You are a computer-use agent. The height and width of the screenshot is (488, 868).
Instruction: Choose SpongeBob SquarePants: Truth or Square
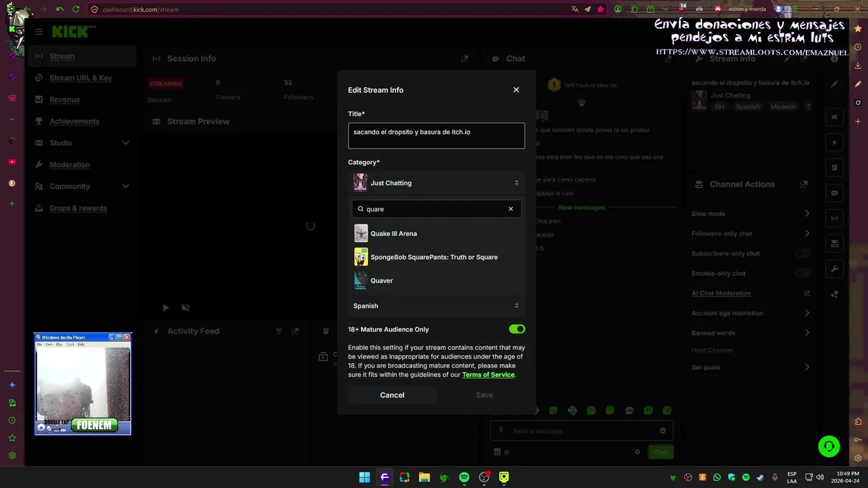pyautogui.click(x=436, y=257)
